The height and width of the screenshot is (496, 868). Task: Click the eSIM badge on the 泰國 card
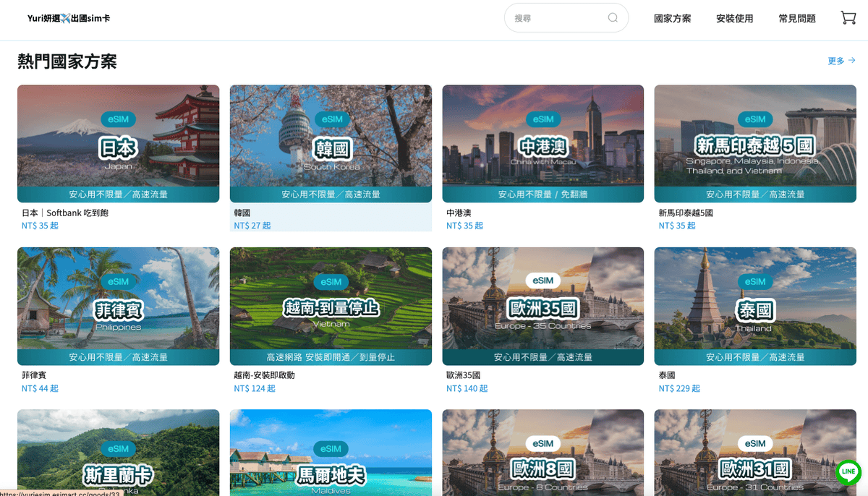point(754,282)
